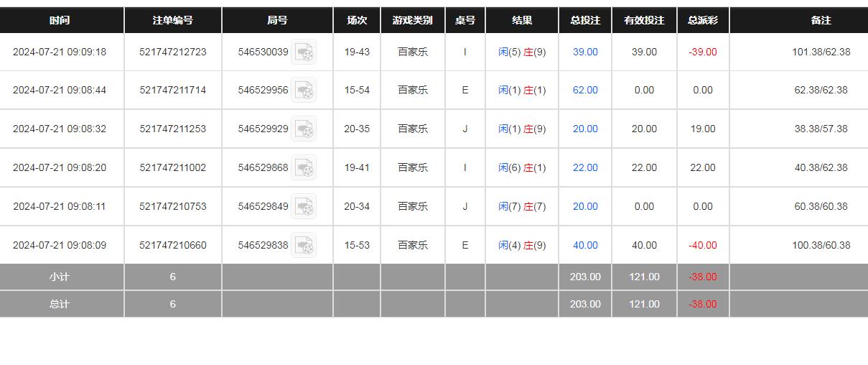
Task: Click the 总计 total row label
Action: coord(60,304)
